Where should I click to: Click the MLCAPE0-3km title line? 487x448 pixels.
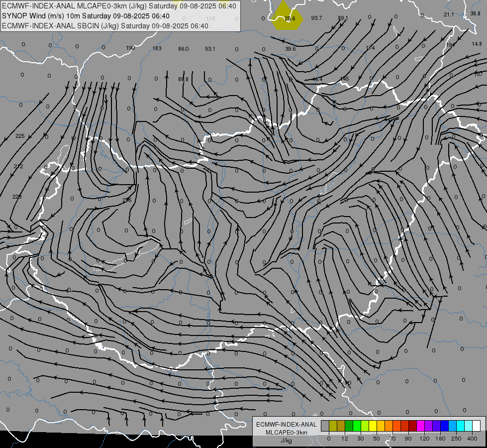[x=119, y=6]
